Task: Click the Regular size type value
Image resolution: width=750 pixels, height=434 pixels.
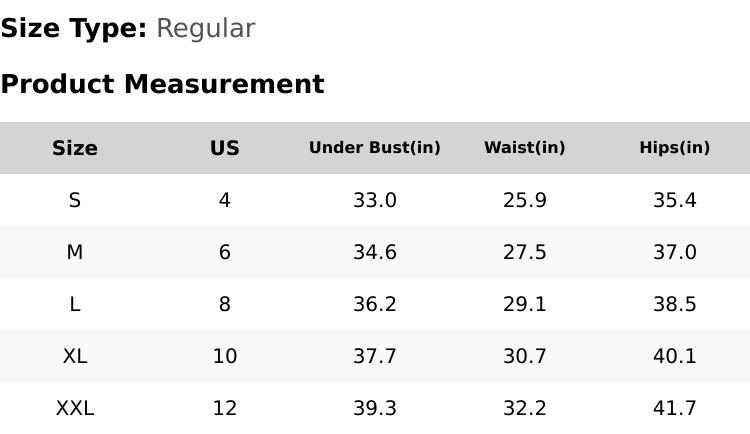Action: click(205, 29)
